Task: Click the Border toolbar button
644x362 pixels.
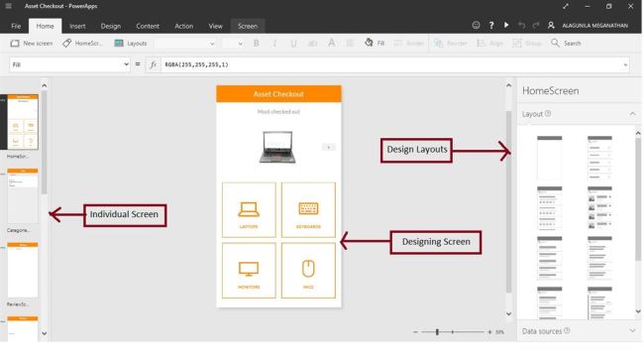Action: pyautogui.click(x=408, y=44)
